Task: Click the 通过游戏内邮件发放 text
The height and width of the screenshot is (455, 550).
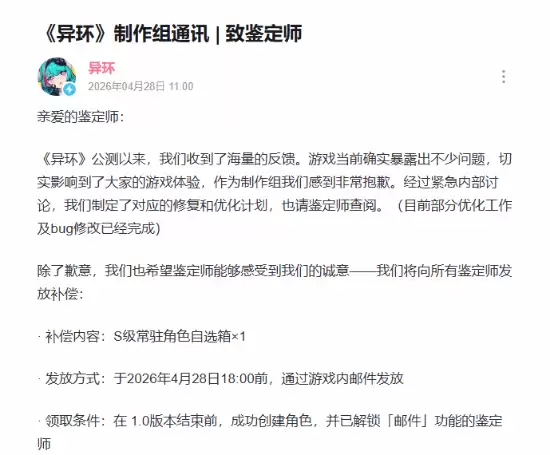Action: pyautogui.click(x=342, y=379)
